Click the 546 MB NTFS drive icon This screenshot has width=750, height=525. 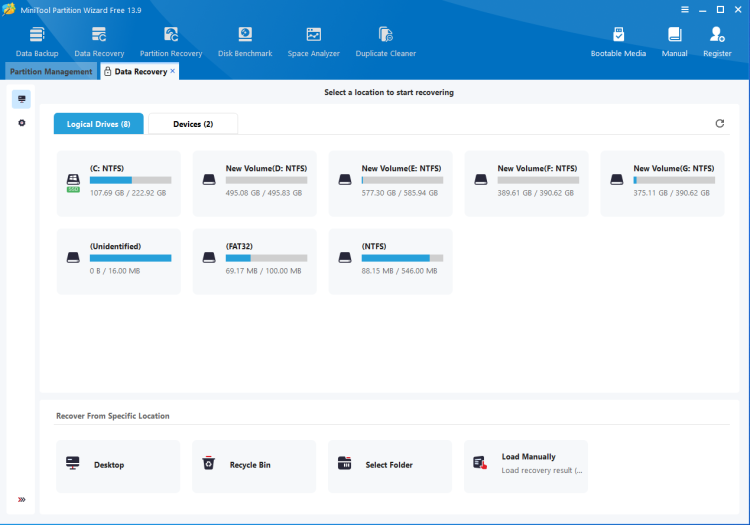(345, 258)
